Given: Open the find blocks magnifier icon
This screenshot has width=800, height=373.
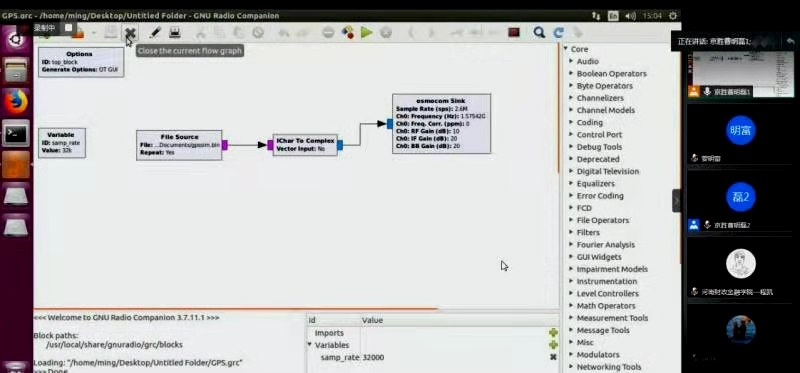Looking at the screenshot, I should [539, 33].
